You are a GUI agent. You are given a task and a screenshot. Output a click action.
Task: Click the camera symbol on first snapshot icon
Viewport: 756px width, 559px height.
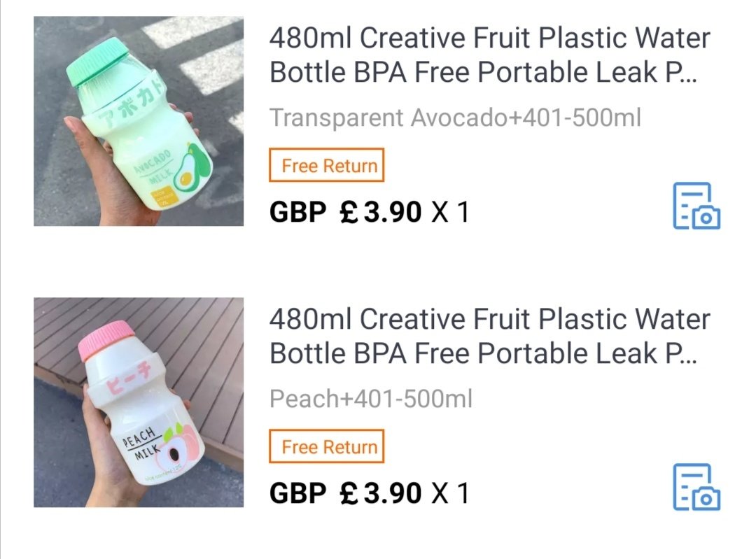click(706, 218)
